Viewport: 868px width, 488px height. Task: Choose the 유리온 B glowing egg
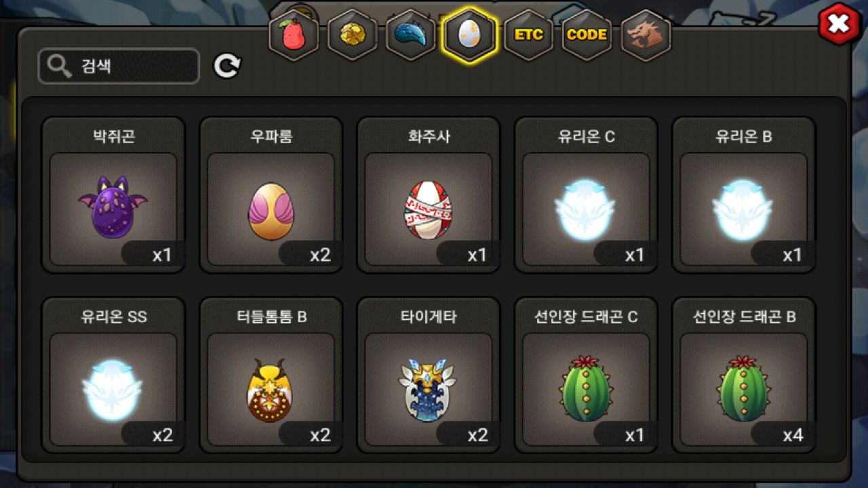point(744,195)
